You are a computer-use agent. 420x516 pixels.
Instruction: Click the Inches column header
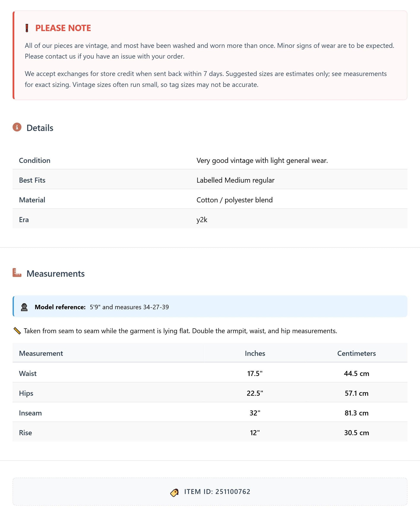click(x=255, y=353)
